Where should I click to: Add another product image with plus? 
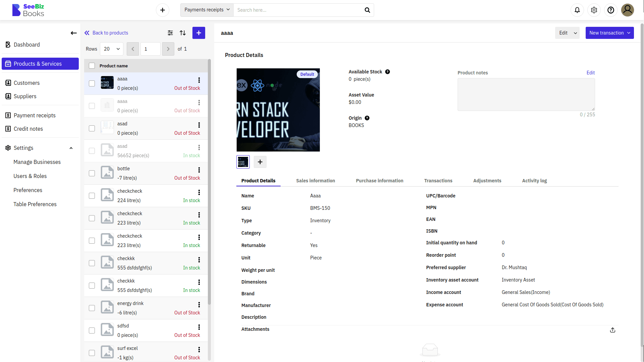[260, 162]
